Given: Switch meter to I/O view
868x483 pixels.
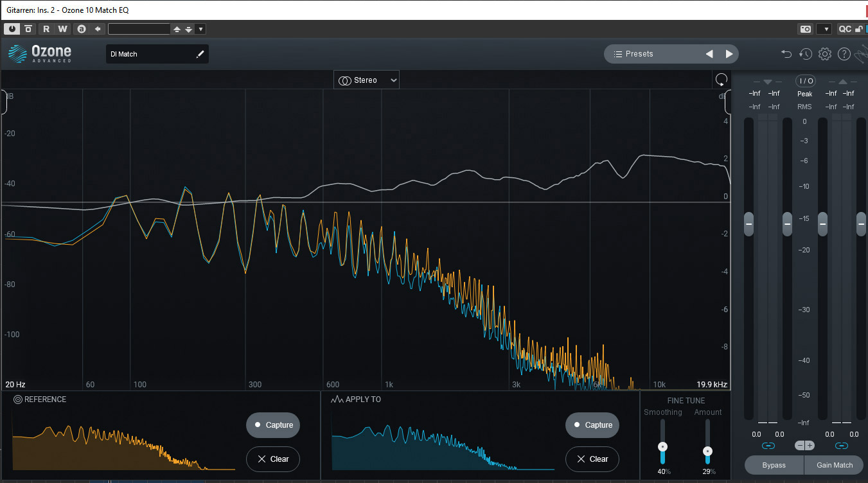Looking at the screenshot, I should point(805,81).
